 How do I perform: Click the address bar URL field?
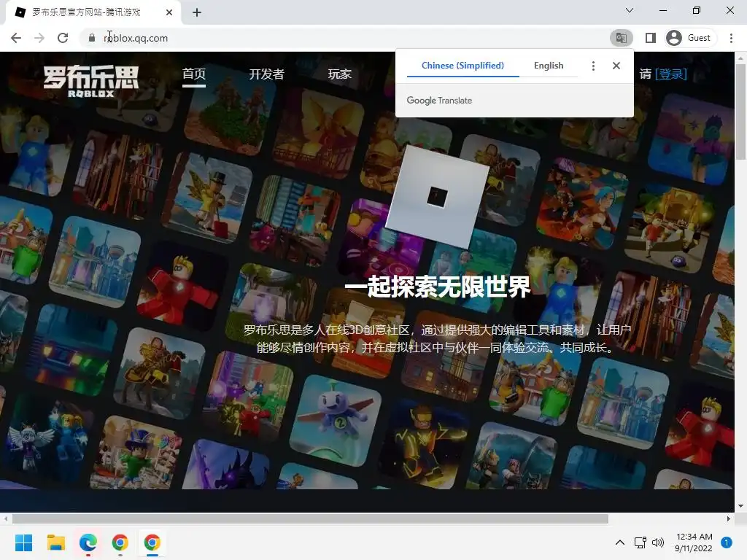coord(343,38)
